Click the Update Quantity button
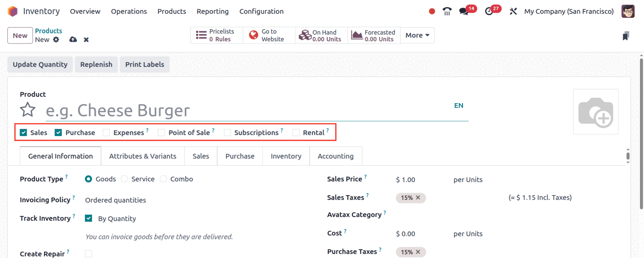644x258 pixels. coord(40,64)
